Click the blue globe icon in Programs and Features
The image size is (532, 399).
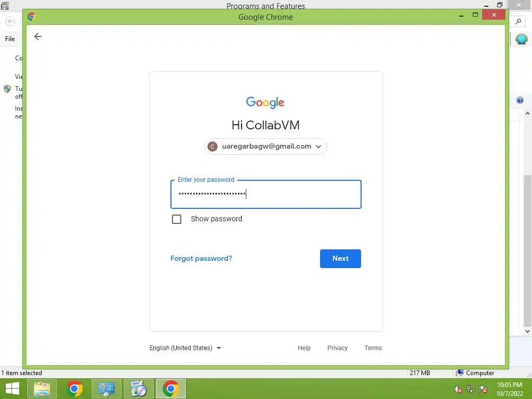coord(522,39)
